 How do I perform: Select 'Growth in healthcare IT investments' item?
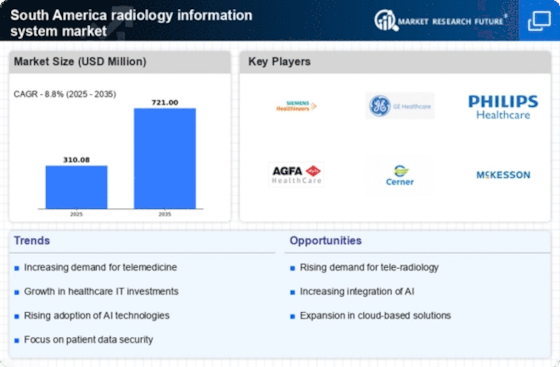click(x=101, y=291)
